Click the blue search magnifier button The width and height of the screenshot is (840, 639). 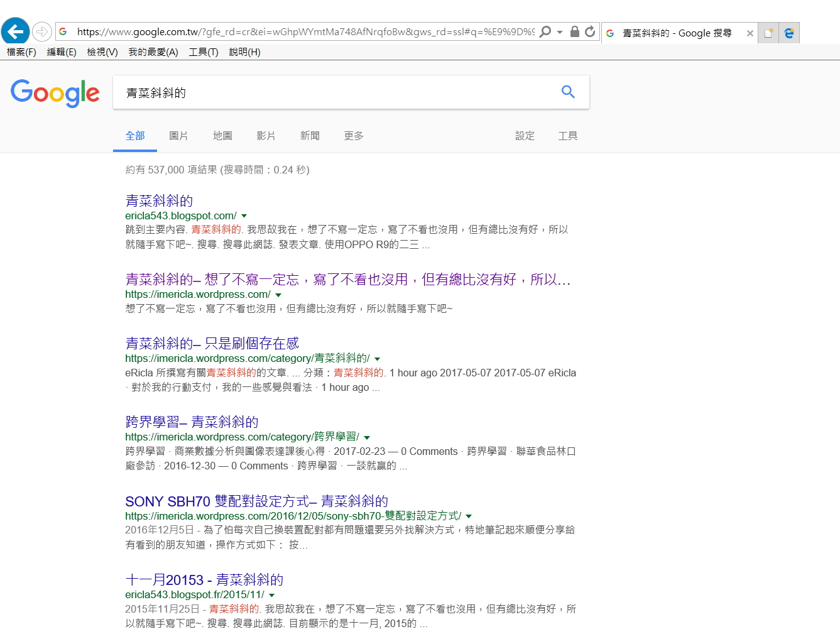click(568, 92)
